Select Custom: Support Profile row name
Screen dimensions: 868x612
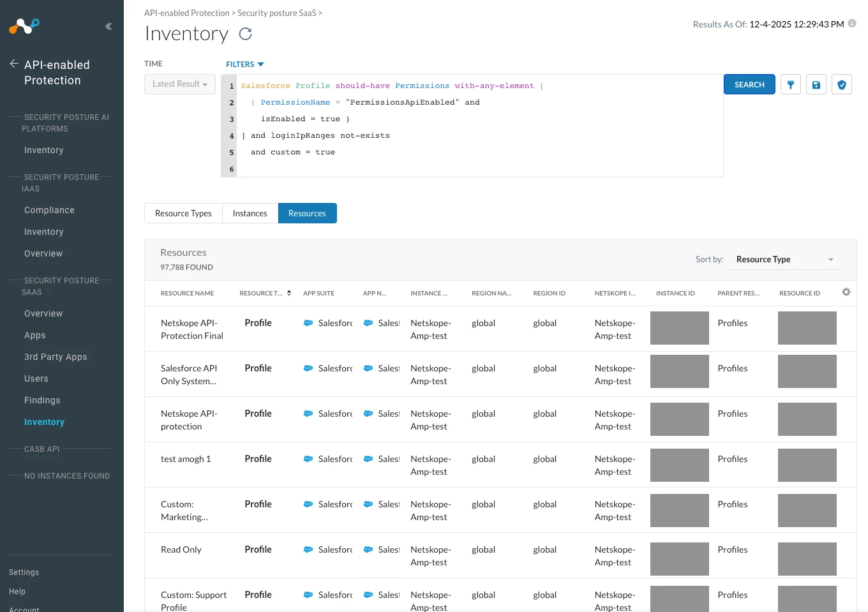194,601
